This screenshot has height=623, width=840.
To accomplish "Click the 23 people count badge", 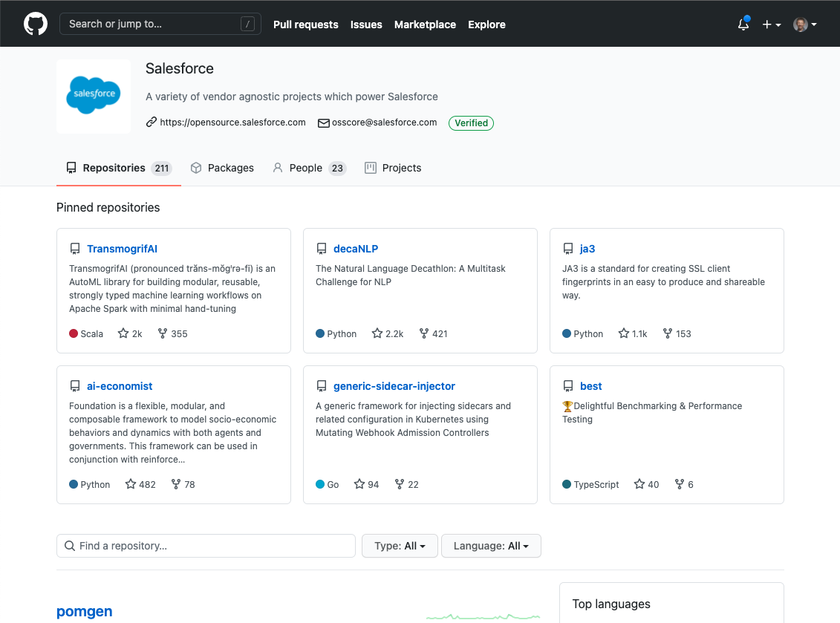I will point(337,169).
